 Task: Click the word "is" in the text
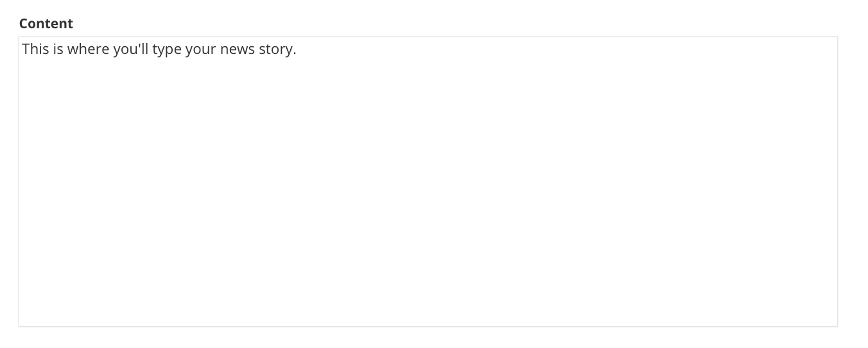[x=58, y=49]
